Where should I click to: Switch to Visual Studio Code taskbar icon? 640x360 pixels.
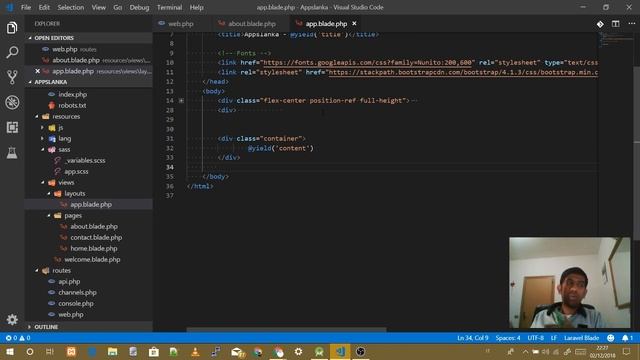click(340, 351)
